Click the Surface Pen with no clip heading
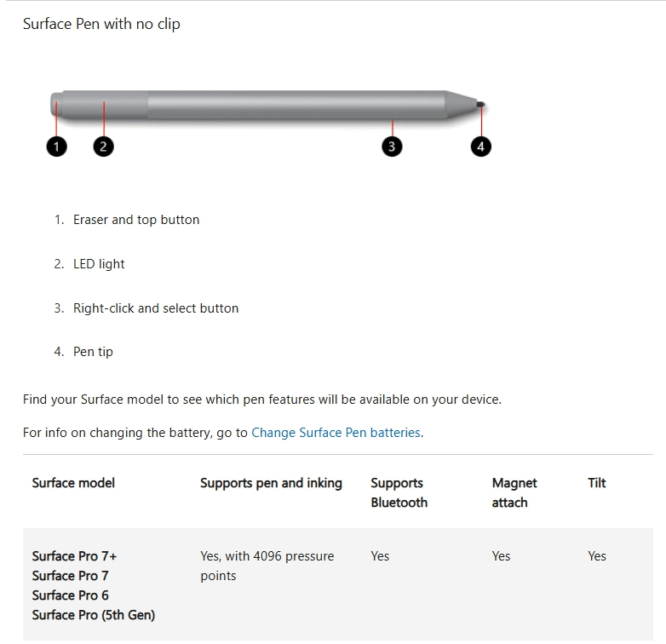 tap(101, 24)
